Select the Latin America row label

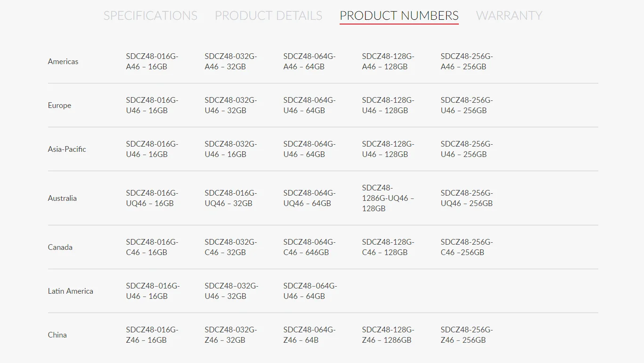tap(71, 291)
